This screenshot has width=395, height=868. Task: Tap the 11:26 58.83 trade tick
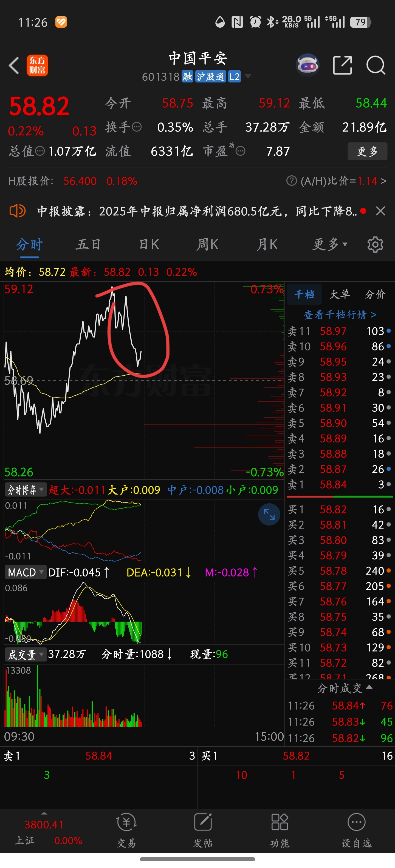(340, 722)
